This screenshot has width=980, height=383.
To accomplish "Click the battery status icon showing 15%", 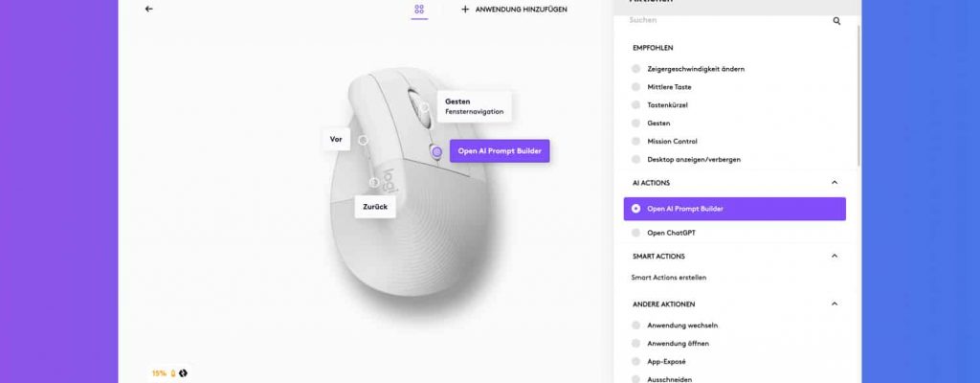I will [173, 373].
